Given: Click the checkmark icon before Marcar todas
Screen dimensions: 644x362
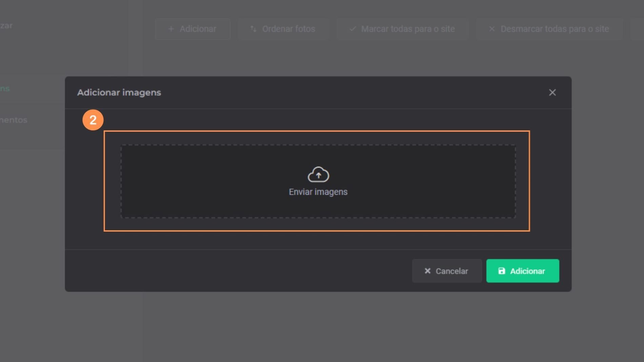Looking at the screenshot, I should pyautogui.click(x=353, y=29).
